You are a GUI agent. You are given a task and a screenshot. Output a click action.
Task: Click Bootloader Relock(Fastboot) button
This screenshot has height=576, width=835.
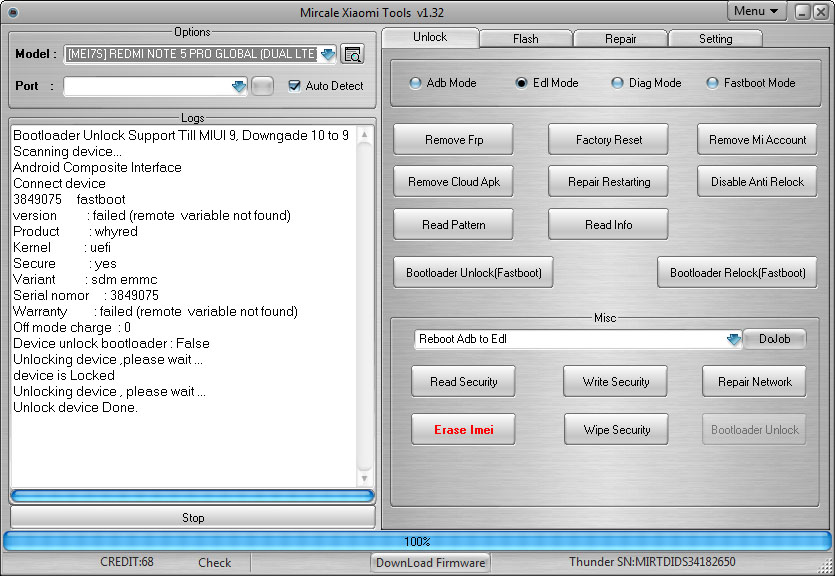[x=738, y=273]
